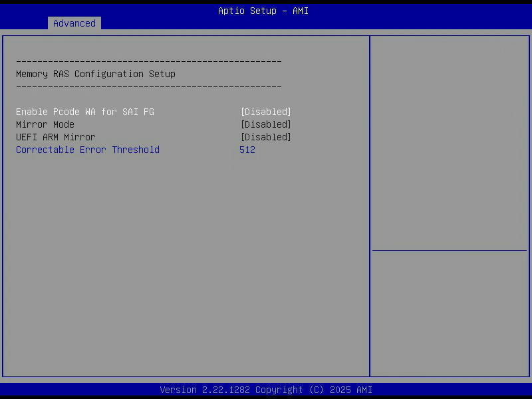Select the Advanced tab

pyautogui.click(x=74, y=23)
